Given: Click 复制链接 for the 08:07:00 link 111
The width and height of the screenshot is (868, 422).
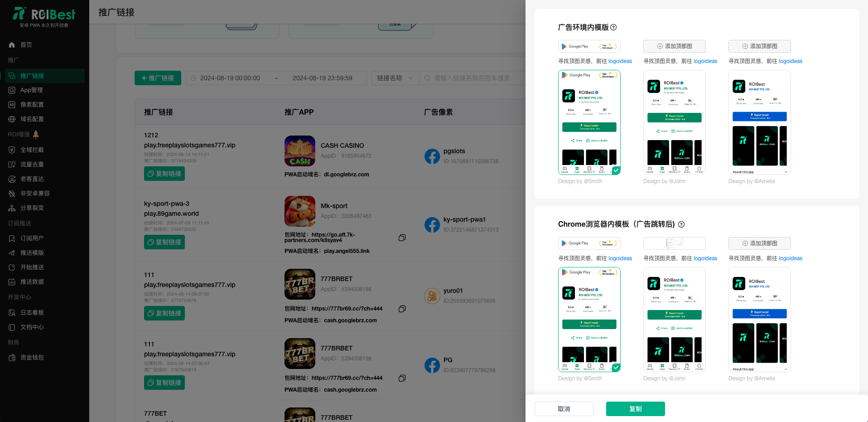Looking at the screenshot, I should tap(164, 313).
